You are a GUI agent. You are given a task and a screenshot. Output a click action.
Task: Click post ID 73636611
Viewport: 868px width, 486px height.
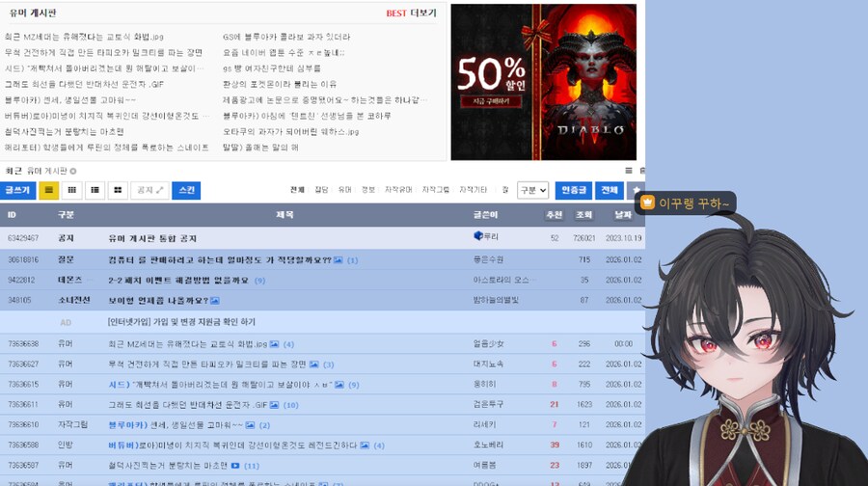(23, 405)
